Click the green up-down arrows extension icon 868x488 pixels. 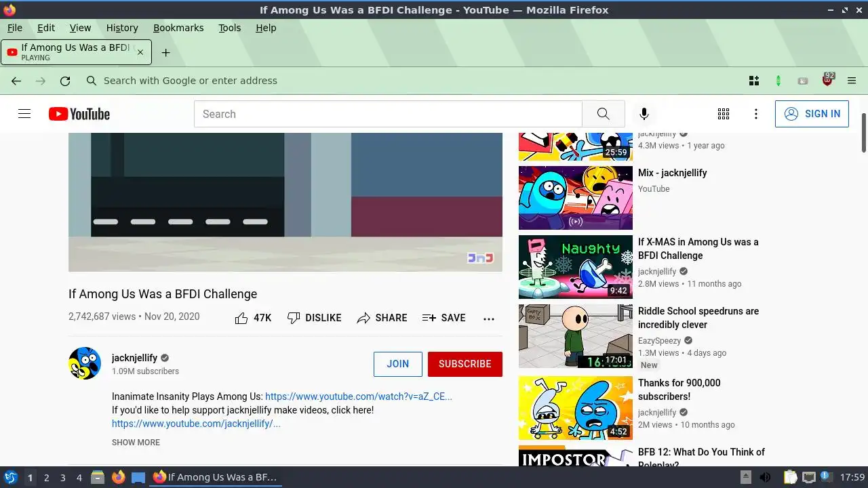(778, 81)
